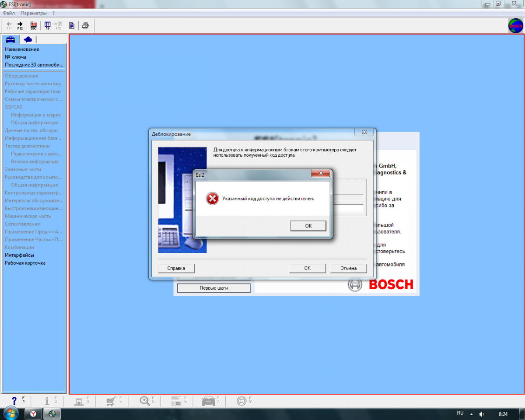Select Интерфейсы in the sidebar
The height and width of the screenshot is (420, 525).
coord(19,255)
